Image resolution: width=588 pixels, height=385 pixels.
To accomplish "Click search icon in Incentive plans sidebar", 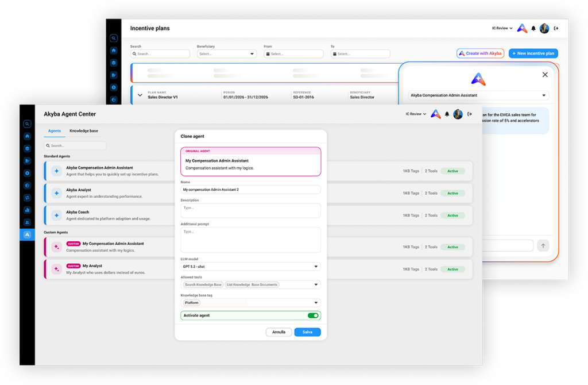I will point(114,38).
